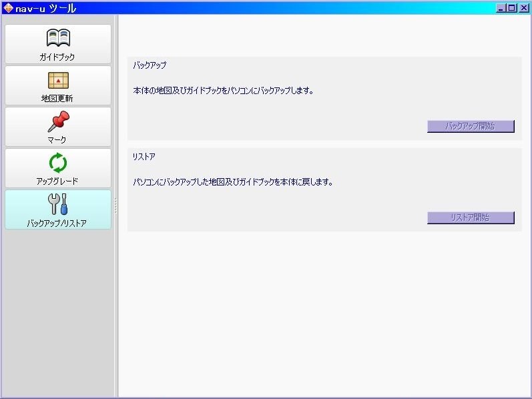Image resolution: width=532 pixels, height=399 pixels.
Task: Maximize the nav-u ツール window
Action: coord(512,8)
